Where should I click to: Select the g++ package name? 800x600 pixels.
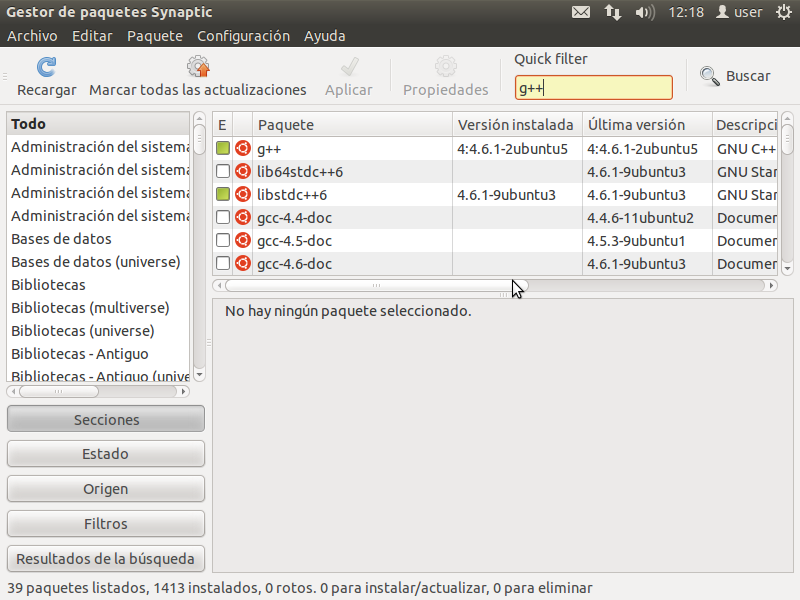[269, 149]
